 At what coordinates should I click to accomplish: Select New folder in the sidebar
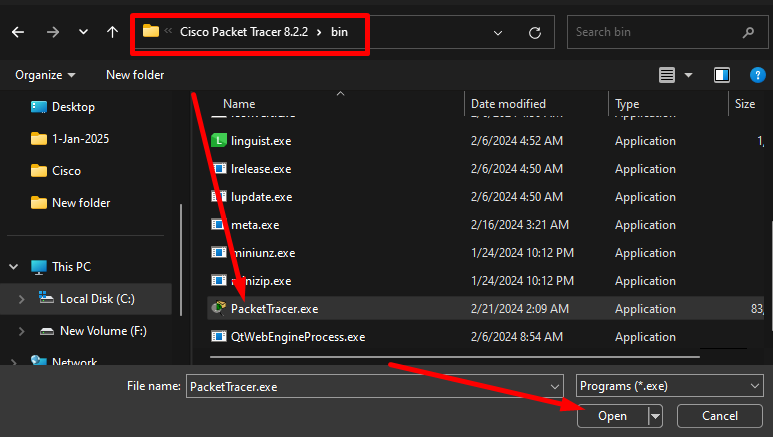pos(81,203)
